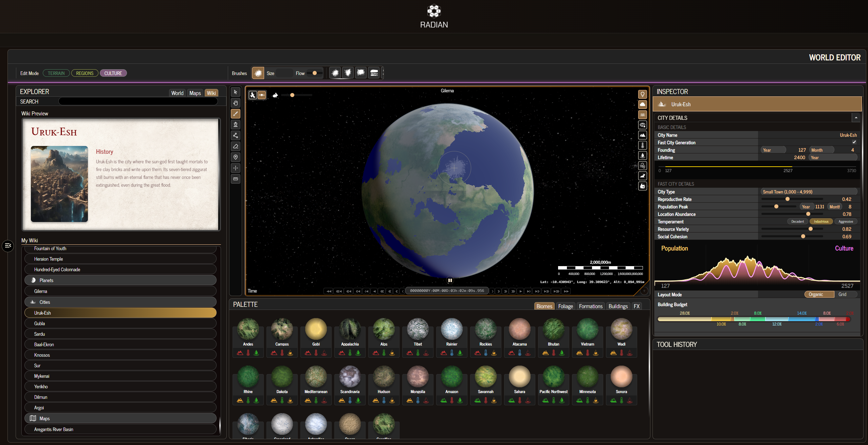Show the water droplet humidity overlay

[x=643, y=155]
